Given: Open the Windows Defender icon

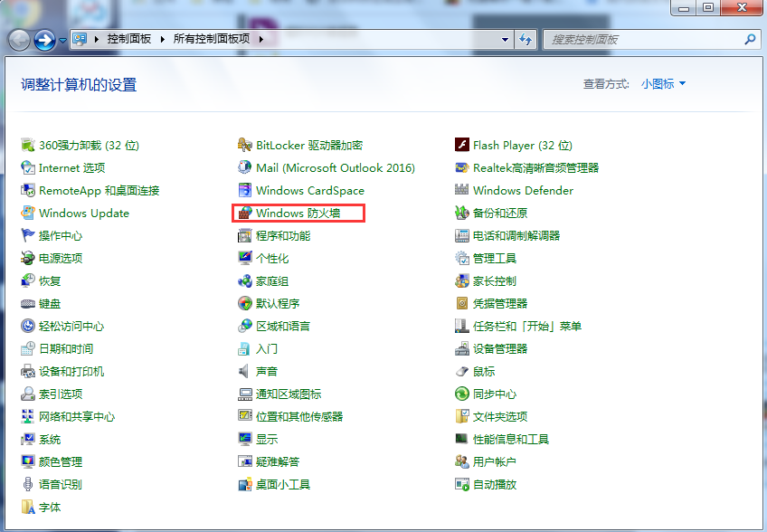Looking at the screenshot, I should pyautogui.click(x=462, y=189).
